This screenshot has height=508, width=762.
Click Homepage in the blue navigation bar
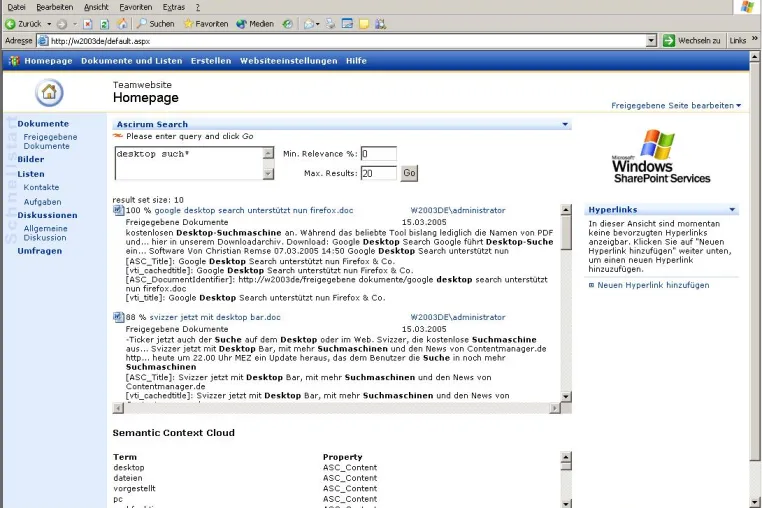pos(48,61)
